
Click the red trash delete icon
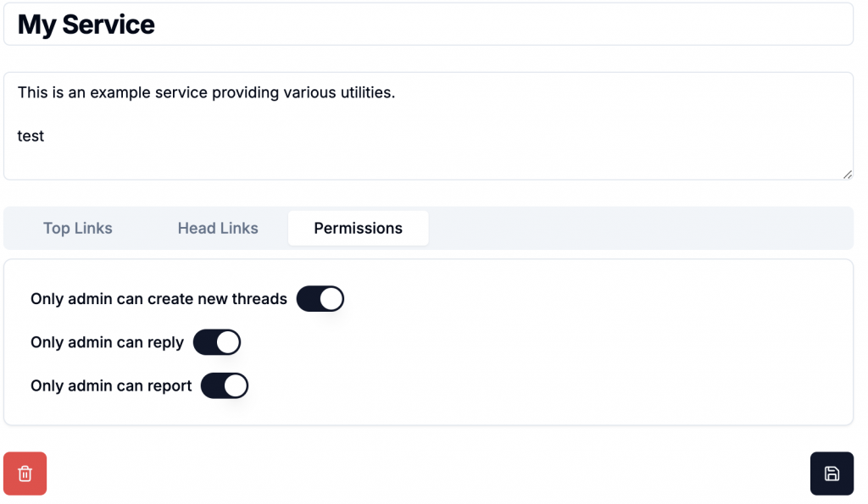tap(25, 474)
